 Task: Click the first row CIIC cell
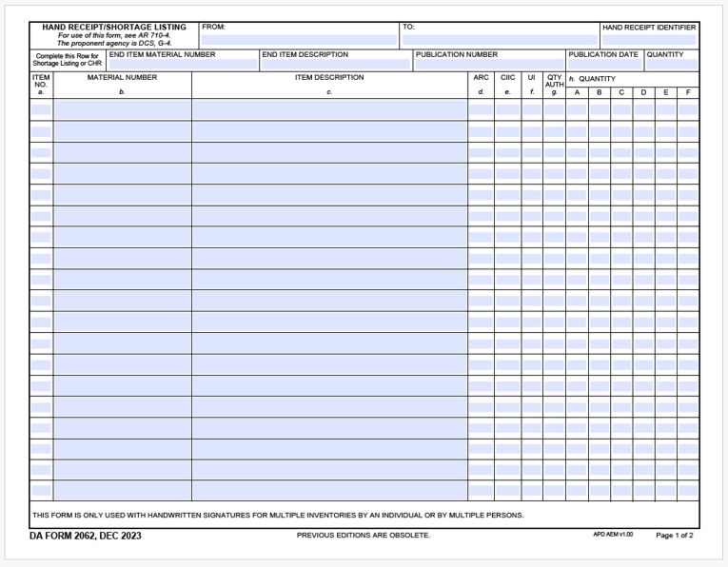tap(507, 109)
